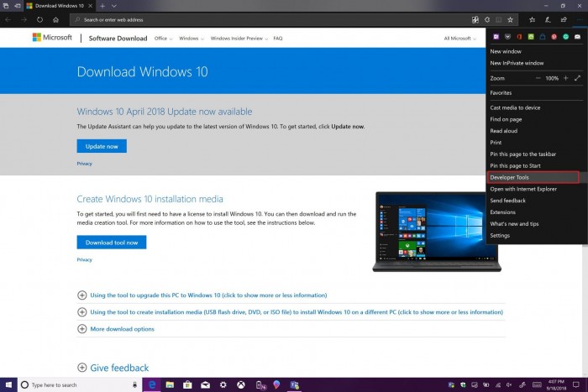Click the Download tool now button

[112, 243]
